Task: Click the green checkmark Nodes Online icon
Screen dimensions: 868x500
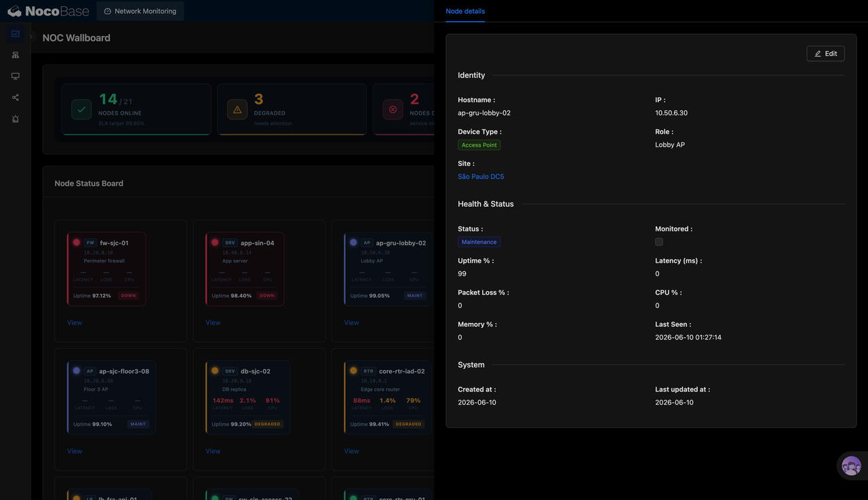Action: click(x=81, y=109)
